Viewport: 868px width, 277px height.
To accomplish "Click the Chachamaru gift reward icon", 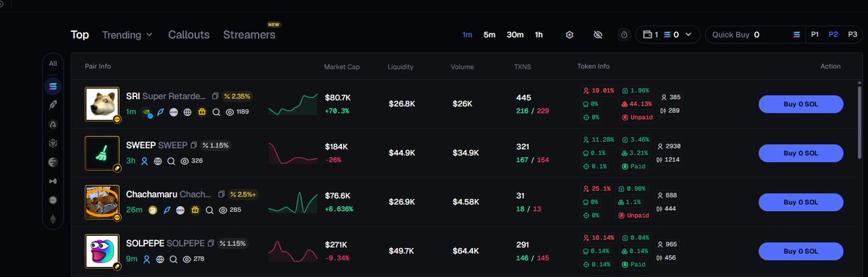I will (x=195, y=210).
